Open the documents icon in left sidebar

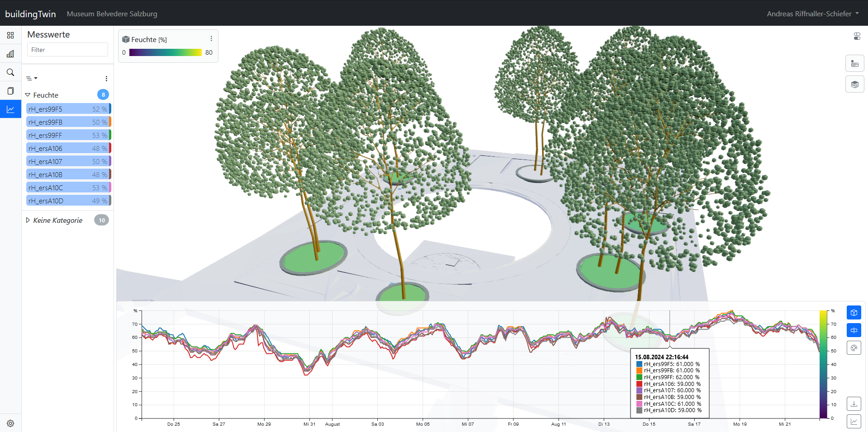point(10,91)
